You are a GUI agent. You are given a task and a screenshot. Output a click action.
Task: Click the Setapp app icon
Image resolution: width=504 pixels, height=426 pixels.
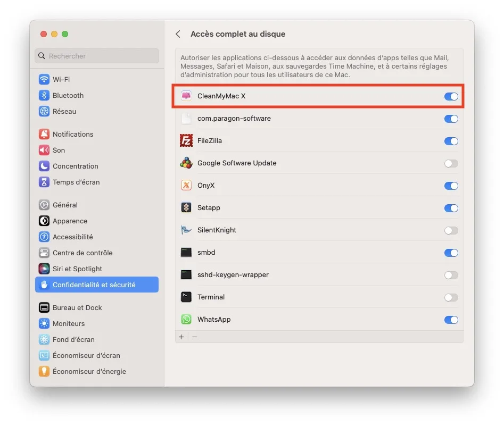tap(186, 208)
